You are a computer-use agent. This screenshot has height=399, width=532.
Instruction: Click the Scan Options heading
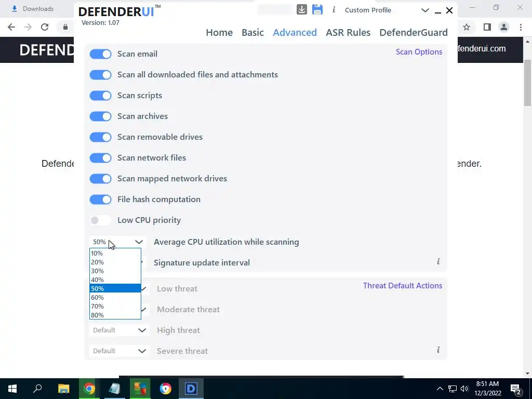419,52
